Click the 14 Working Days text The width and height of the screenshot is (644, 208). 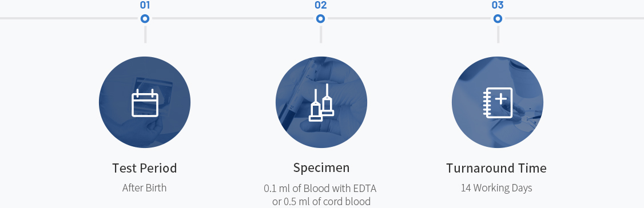tap(496, 188)
